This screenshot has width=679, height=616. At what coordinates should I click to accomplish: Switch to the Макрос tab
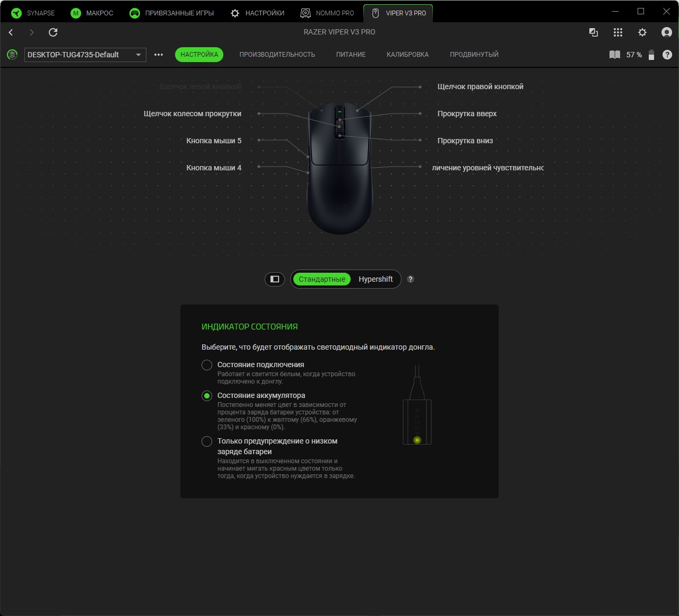pyautogui.click(x=92, y=13)
